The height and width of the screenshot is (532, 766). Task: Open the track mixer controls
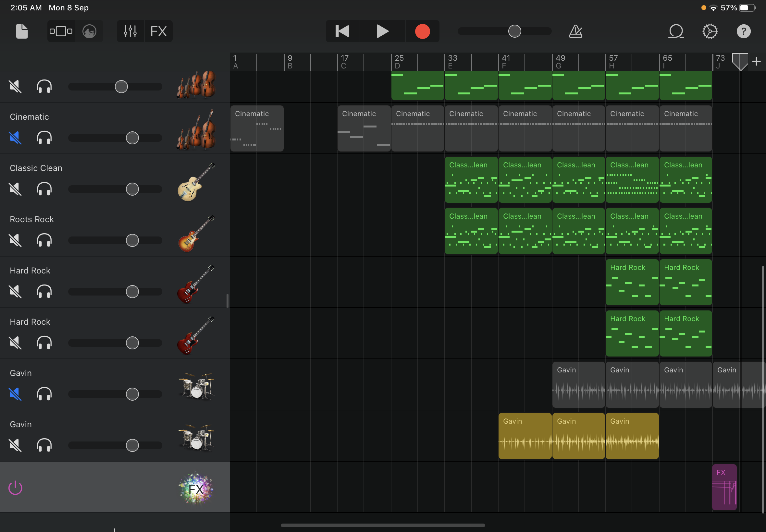130,31
